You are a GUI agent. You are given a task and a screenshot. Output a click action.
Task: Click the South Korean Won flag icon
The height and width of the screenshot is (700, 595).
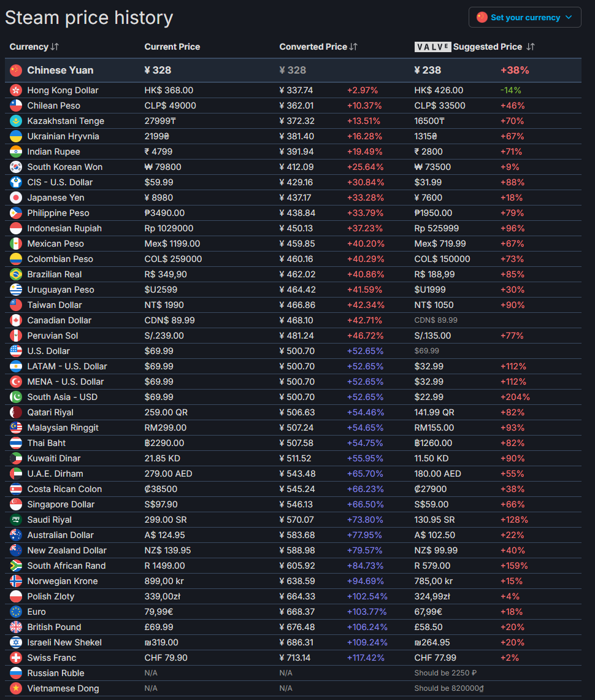(16, 167)
